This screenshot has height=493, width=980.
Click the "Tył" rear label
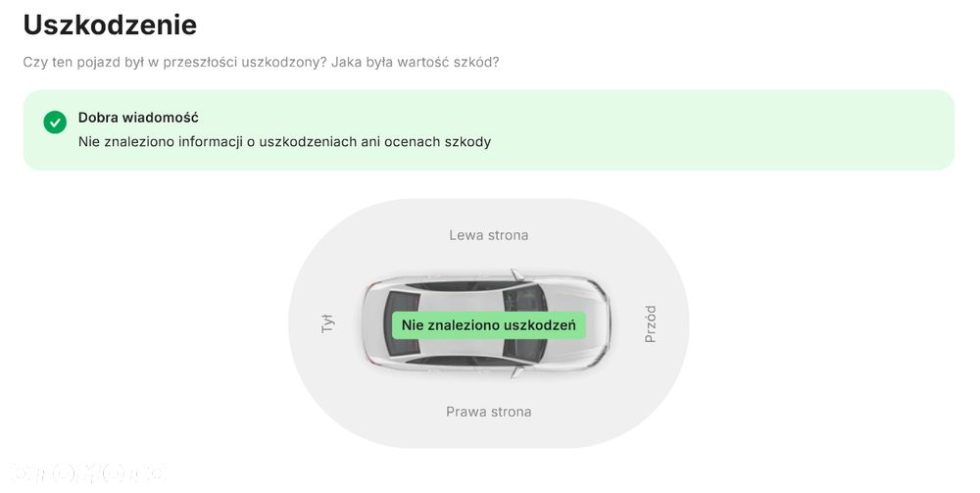(328, 324)
